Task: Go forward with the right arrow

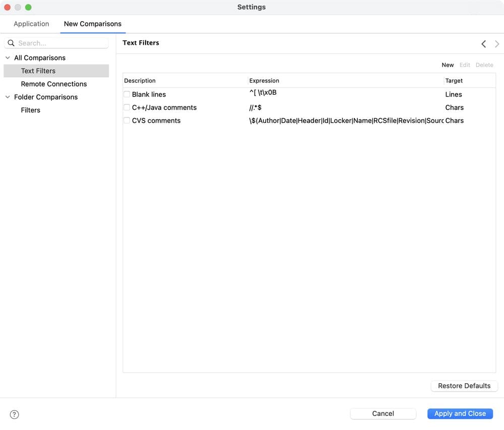Action: coord(497,44)
